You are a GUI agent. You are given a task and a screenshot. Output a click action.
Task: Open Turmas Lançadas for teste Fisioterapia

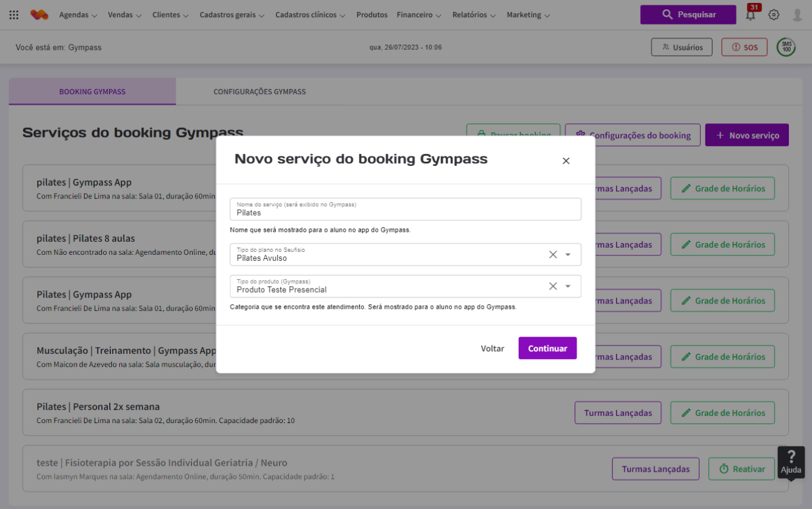click(656, 469)
